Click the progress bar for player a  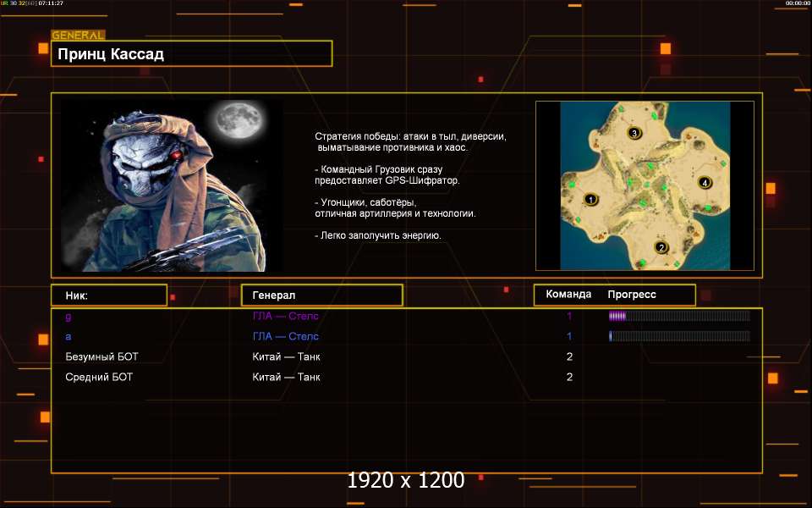tap(679, 336)
